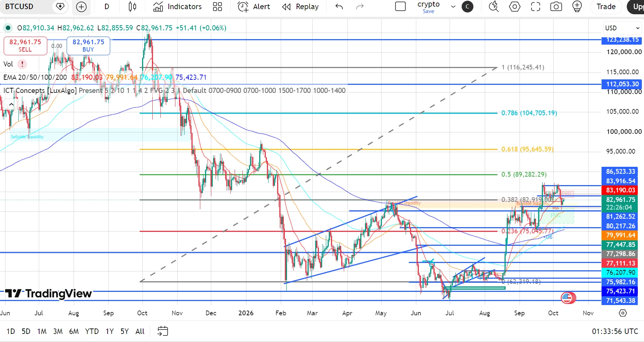Open the quick search icon
644x342 pixels.
494,7
